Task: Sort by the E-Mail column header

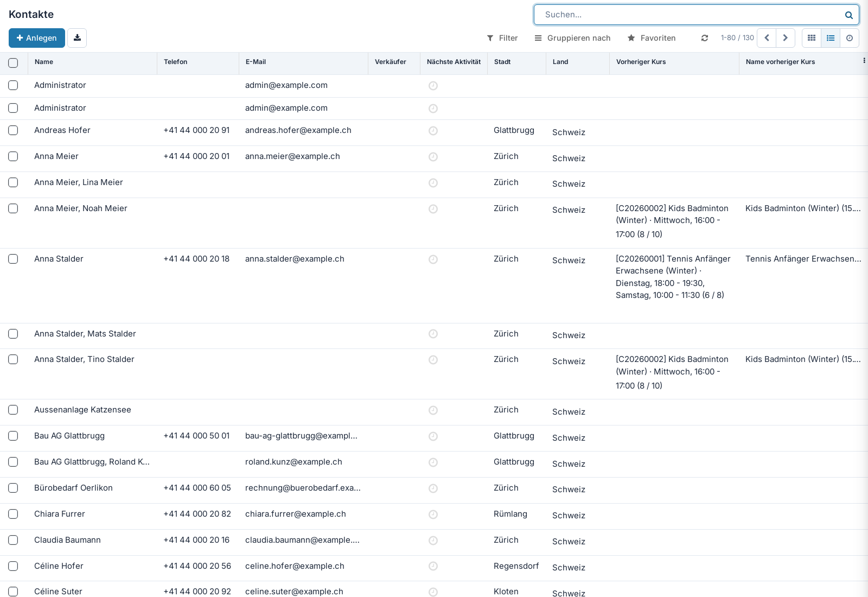Action: [x=303, y=62]
